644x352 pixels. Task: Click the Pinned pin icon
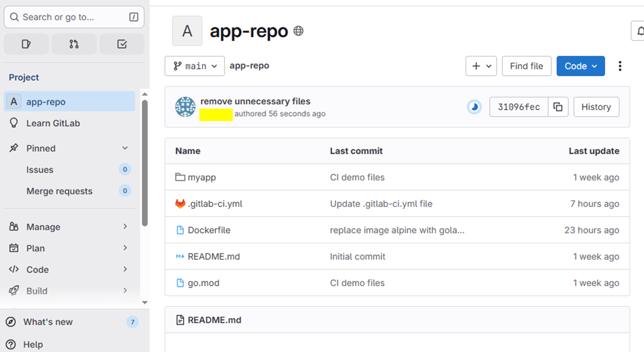[x=14, y=148]
